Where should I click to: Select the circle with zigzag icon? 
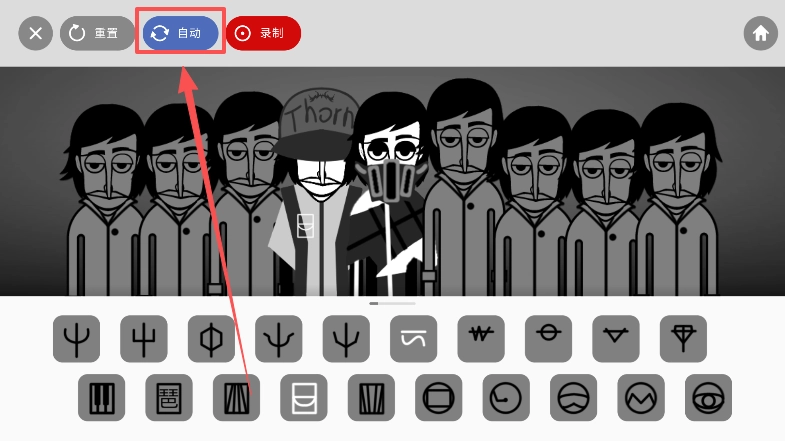(x=641, y=397)
